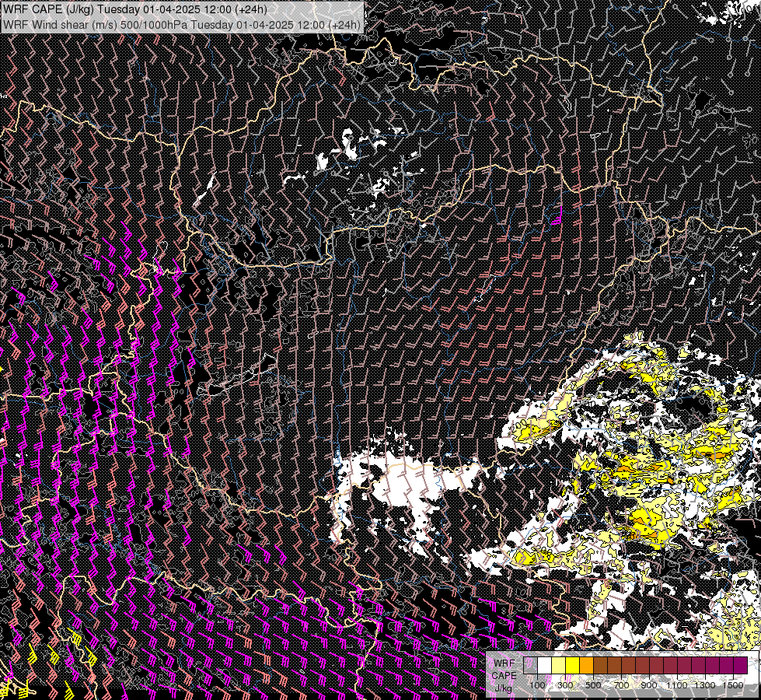Click the legend value 300
The height and width of the screenshot is (700, 761).
[x=565, y=685]
